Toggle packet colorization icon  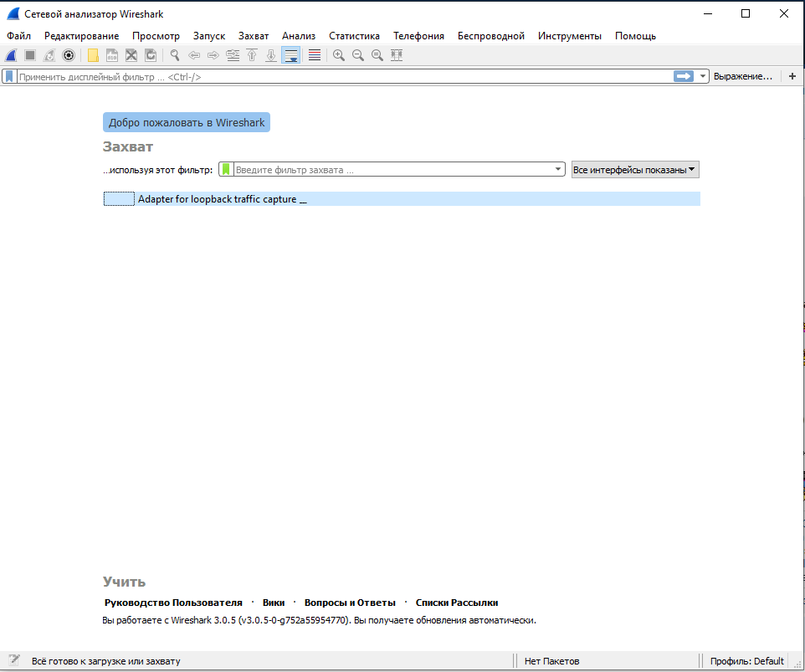click(x=315, y=55)
